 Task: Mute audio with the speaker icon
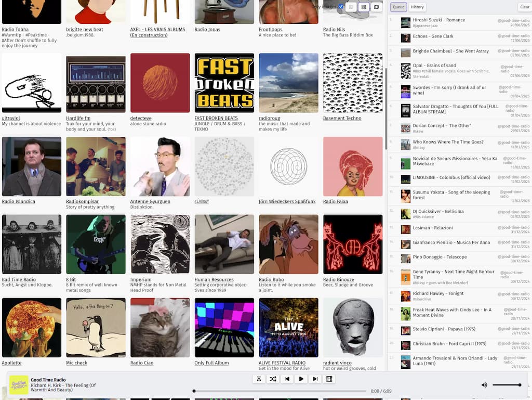pyautogui.click(x=484, y=385)
